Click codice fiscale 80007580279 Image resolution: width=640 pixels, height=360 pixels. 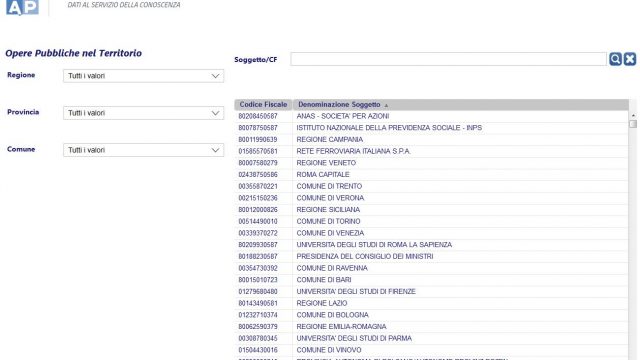click(x=258, y=163)
